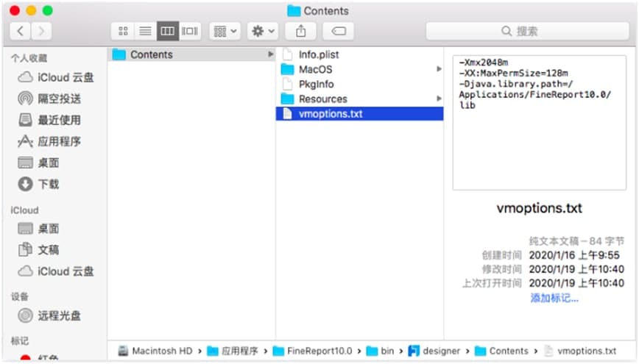
Task: Click the search field
Action: [x=527, y=31]
